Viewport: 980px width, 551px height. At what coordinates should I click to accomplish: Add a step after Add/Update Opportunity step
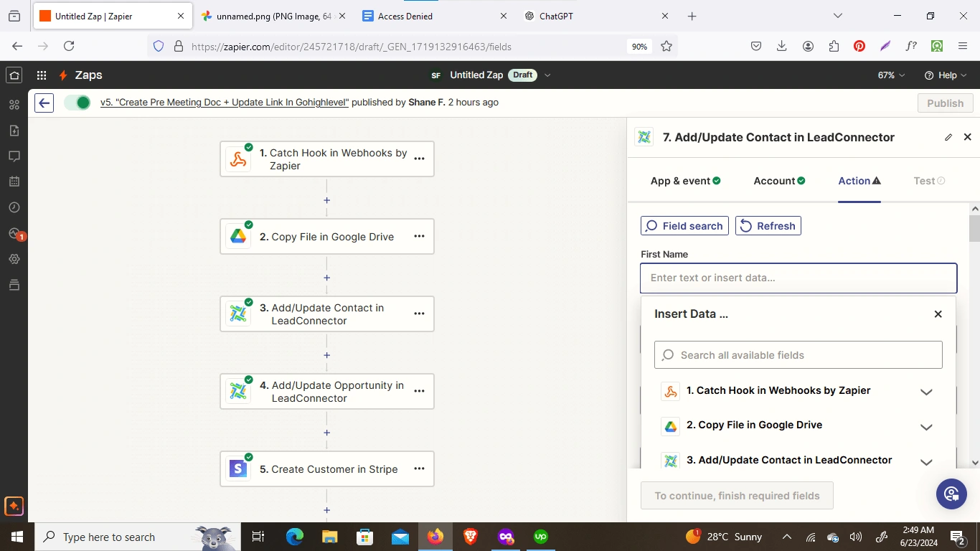[327, 433]
